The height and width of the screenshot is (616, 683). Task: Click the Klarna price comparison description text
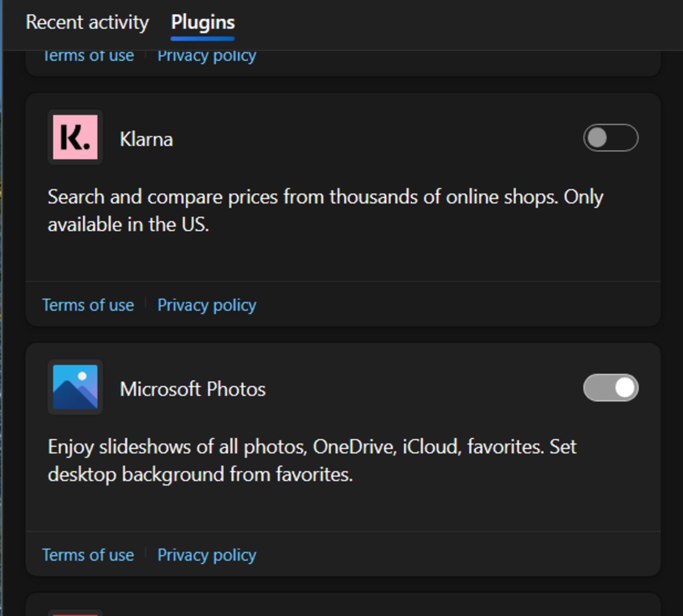(325, 211)
